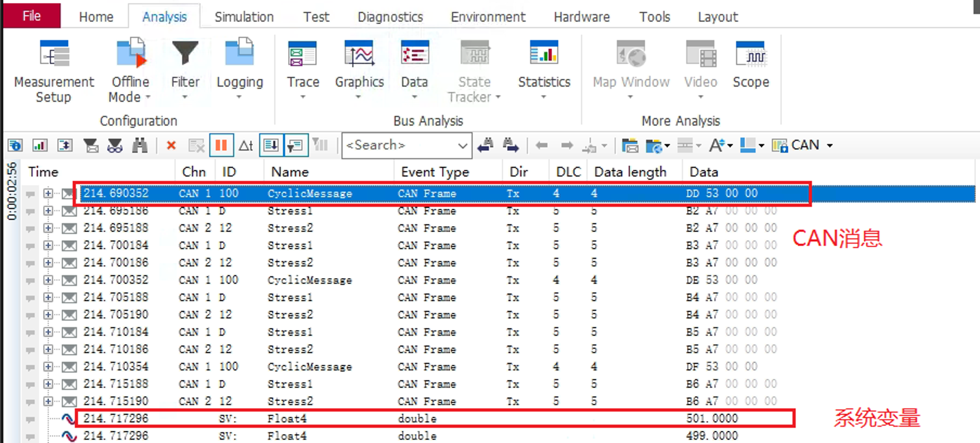Switch to the Home tab
This screenshot has width=980, height=443.
[96, 17]
